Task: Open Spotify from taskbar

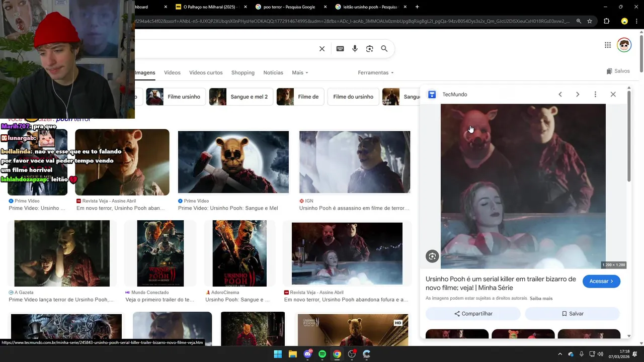Action: pos(322,354)
